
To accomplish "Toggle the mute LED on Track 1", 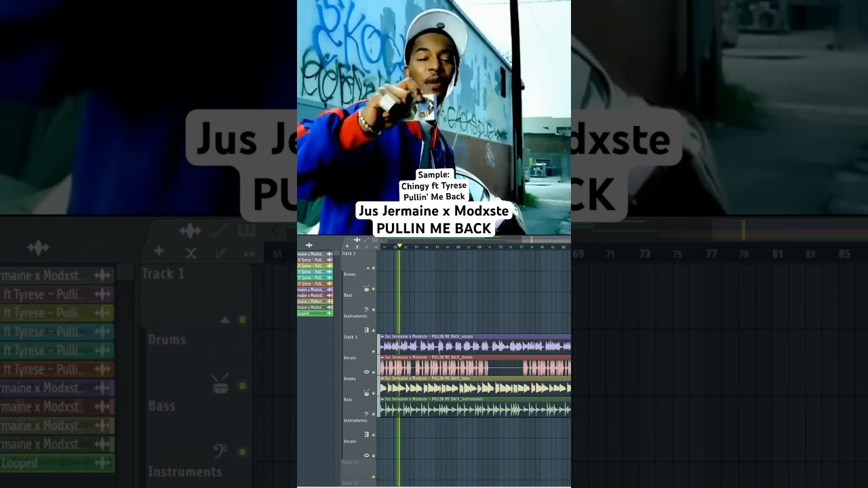I will point(374,268).
